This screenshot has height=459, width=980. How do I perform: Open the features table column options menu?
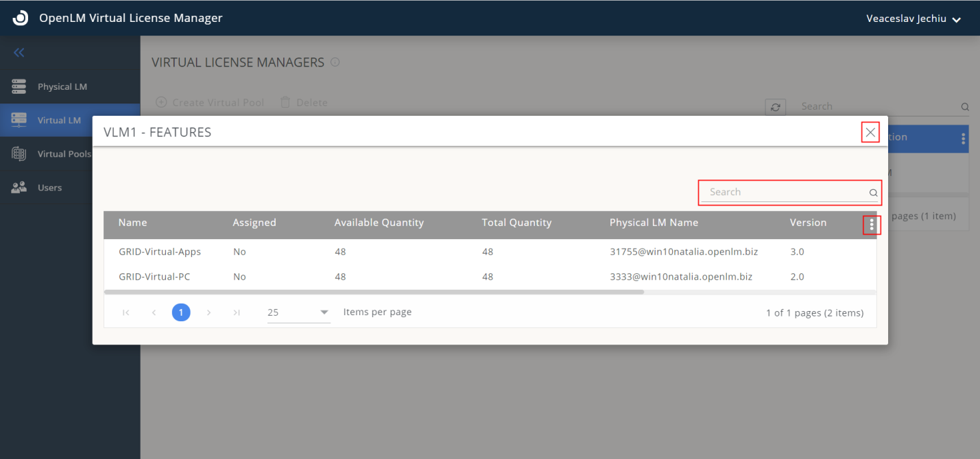coord(872,224)
